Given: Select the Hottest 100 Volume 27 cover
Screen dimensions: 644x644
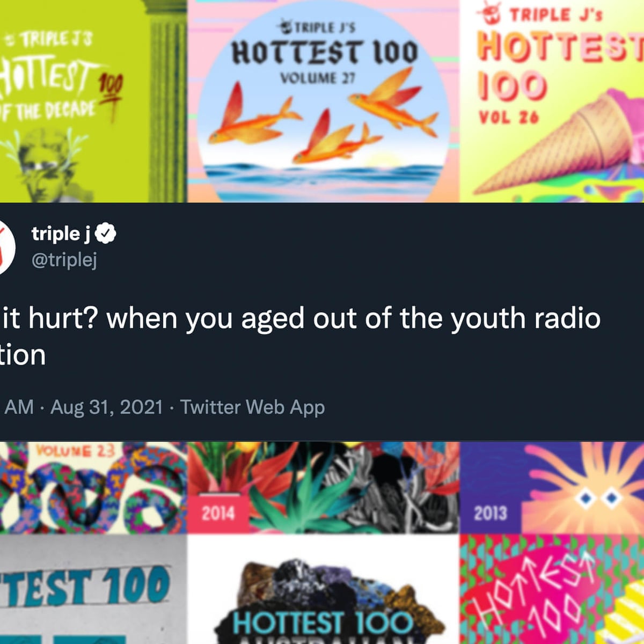Looking at the screenshot, I should tap(324, 101).
